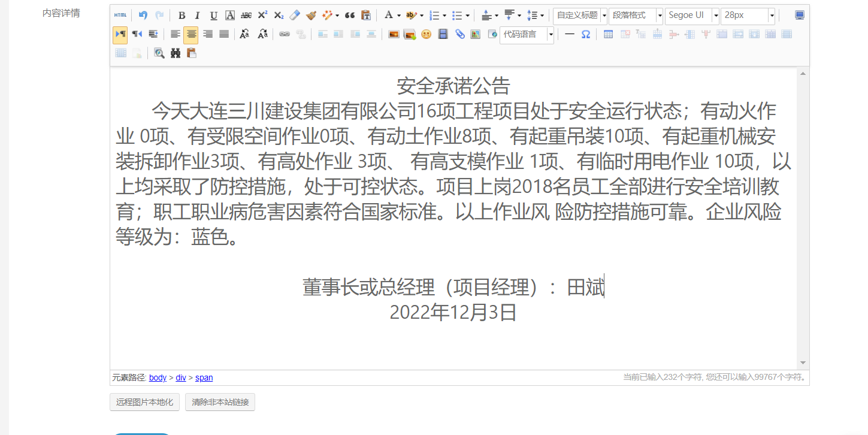
Task: Undo the last edit
Action: [x=143, y=16]
